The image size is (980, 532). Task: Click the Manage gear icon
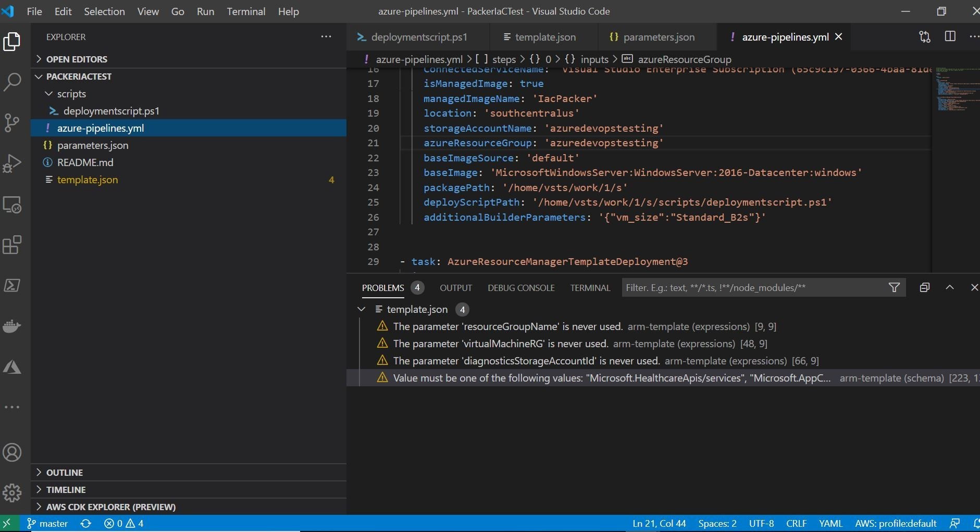[12, 492]
